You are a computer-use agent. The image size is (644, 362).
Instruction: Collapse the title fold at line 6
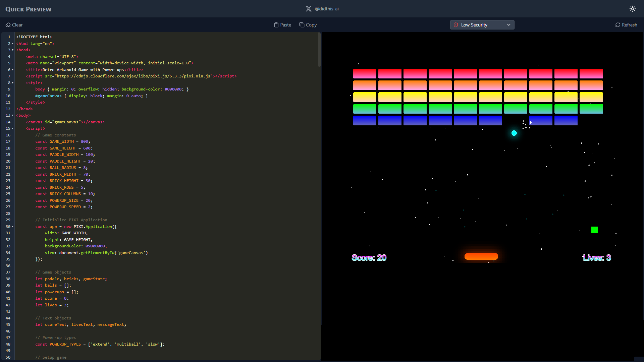click(13, 70)
